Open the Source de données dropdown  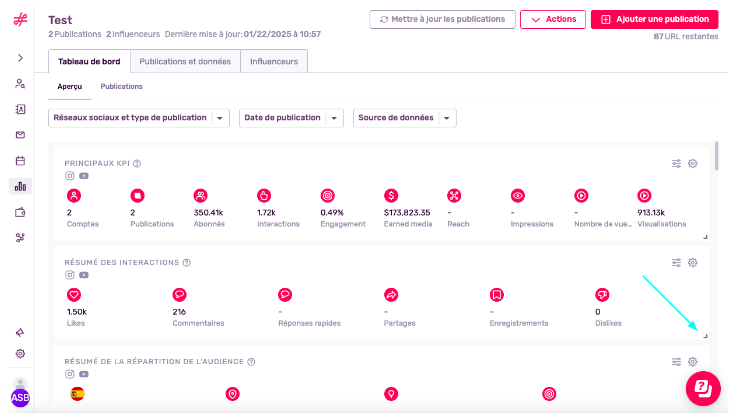pos(405,118)
